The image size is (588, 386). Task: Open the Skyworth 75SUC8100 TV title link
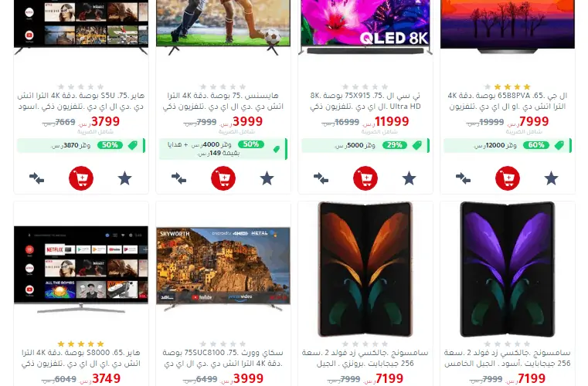pyautogui.click(x=223, y=358)
